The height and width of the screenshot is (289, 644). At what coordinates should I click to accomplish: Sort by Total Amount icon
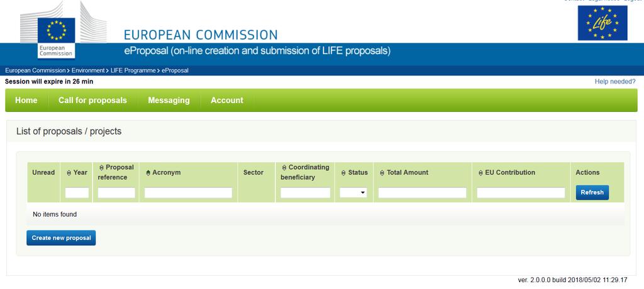[382, 173]
